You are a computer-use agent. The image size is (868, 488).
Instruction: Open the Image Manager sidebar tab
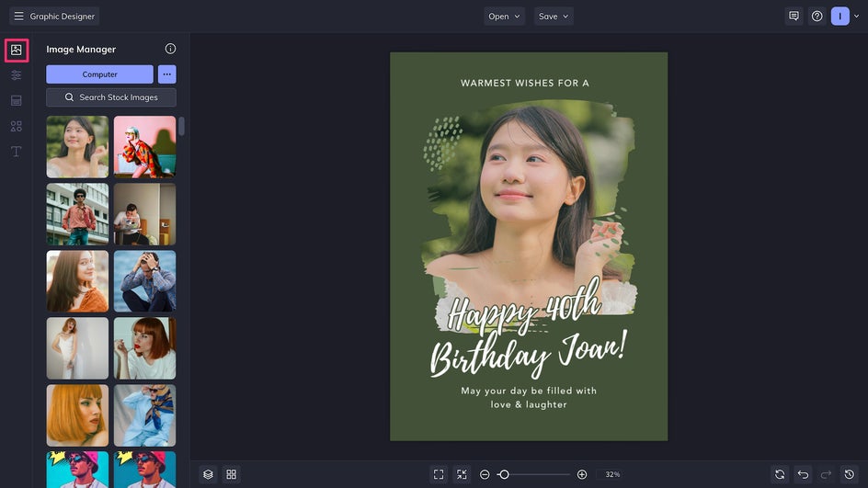point(16,50)
